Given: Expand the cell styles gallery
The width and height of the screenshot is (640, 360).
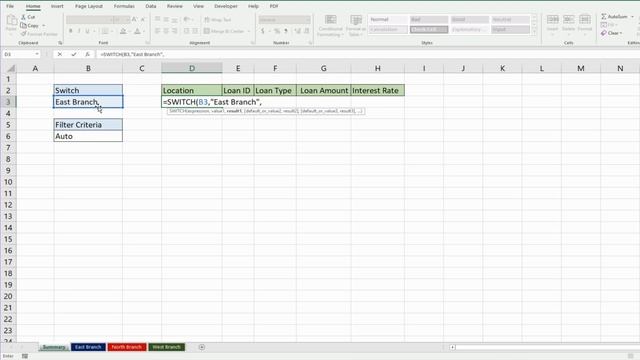Looking at the screenshot, I should click(x=534, y=32).
